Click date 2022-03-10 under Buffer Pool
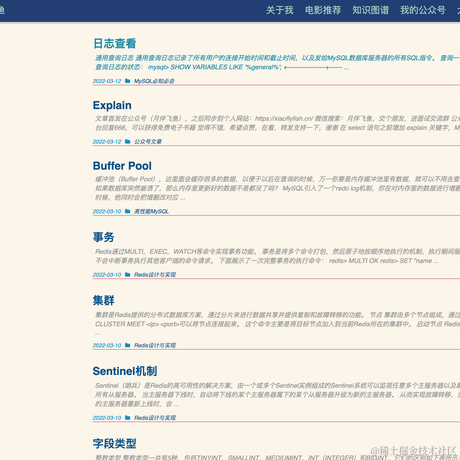This screenshot has width=460, height=460. [107, 211]
